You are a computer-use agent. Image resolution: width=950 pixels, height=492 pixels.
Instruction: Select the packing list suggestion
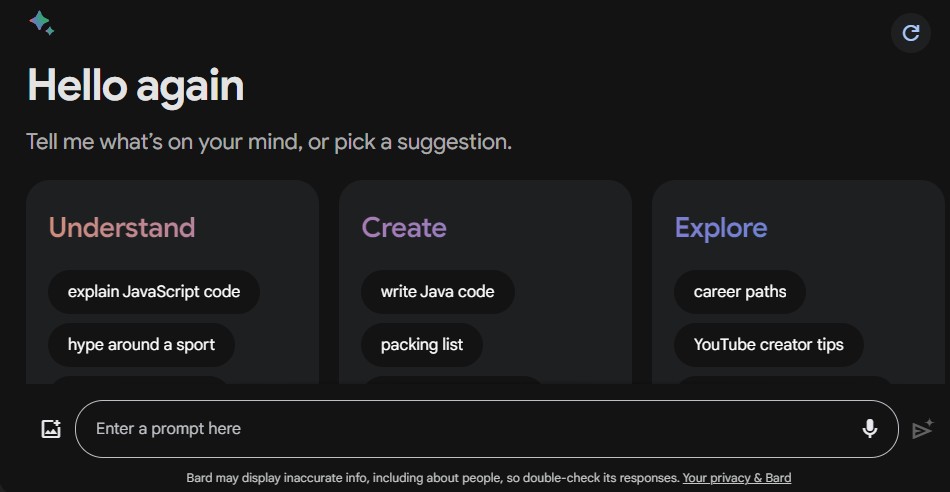422,345
